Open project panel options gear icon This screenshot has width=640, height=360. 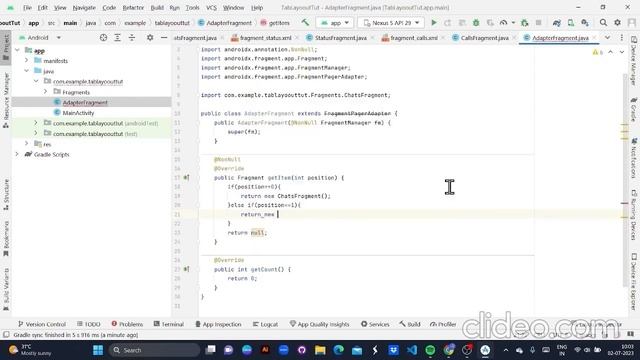click(x=150, y=38)
